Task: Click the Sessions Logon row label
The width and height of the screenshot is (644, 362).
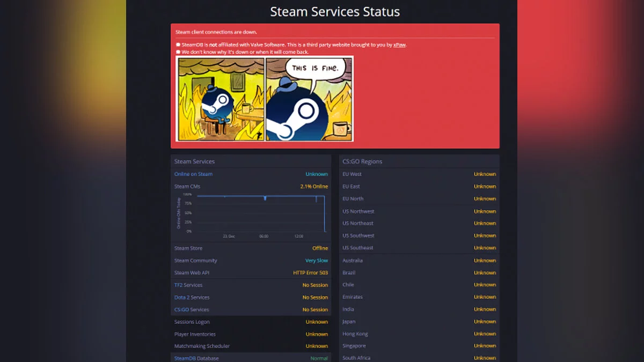Action: (x=192, y=322)
